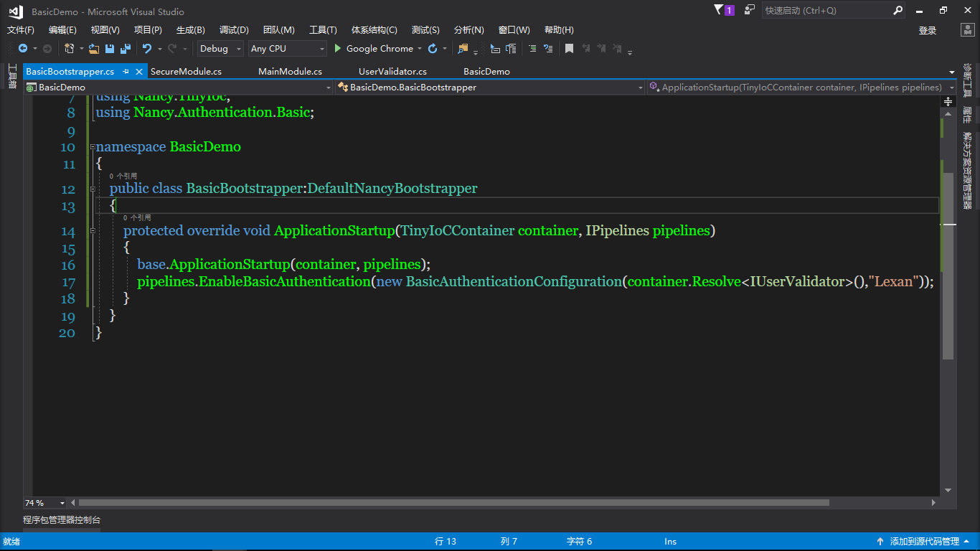Open the 体系结构(C) menu
Viewport: 980px width, 551px height.
[374, 30]
